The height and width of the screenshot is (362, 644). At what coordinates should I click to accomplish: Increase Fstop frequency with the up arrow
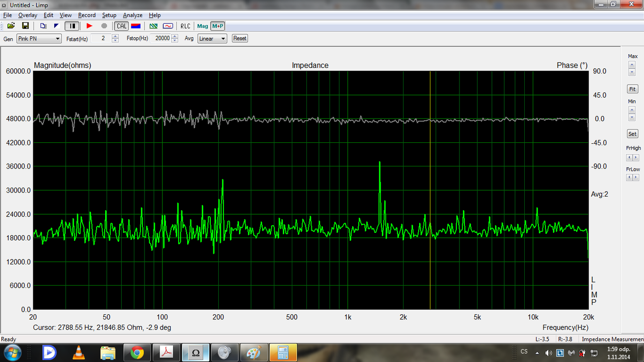(x=175, y=36)
